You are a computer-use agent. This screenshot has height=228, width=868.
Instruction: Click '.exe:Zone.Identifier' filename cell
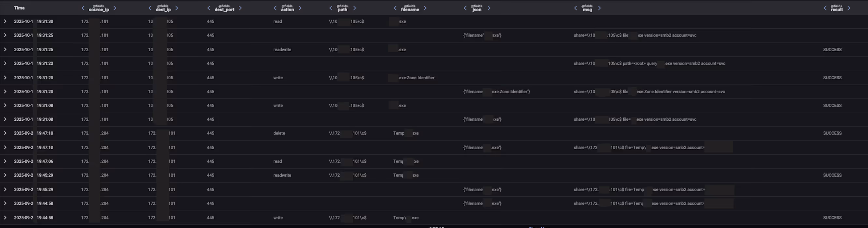(412, 77)
